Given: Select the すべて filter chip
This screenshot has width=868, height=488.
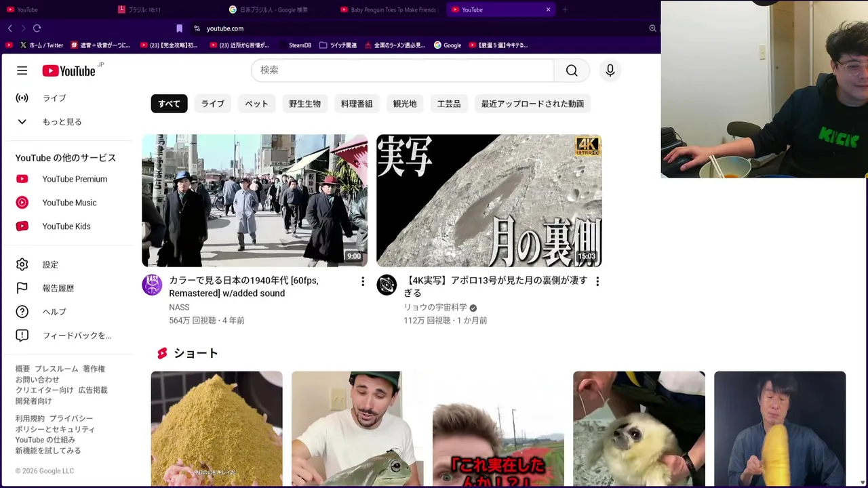Looking at the screenshot, I should click(x=169, y=104).
